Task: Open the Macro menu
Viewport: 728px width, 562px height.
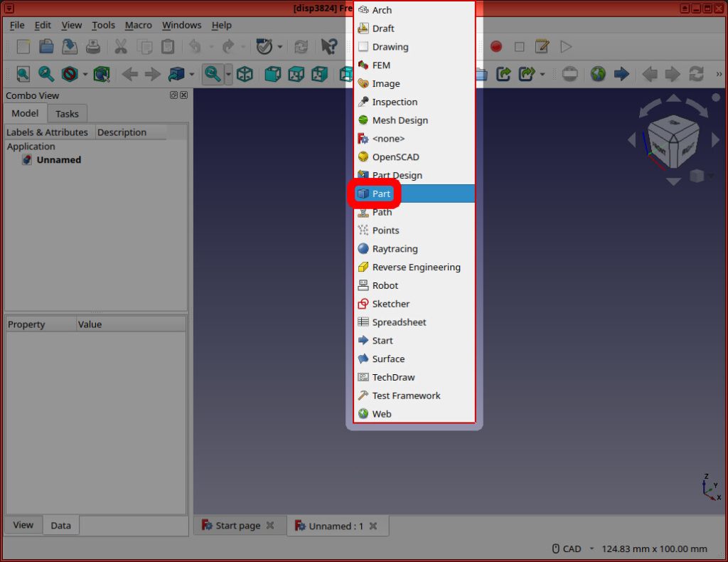Action: [x=138, y=25]
